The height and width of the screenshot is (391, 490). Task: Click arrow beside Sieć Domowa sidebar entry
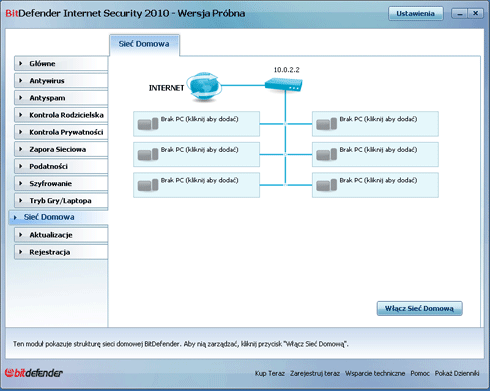[15, 217]
